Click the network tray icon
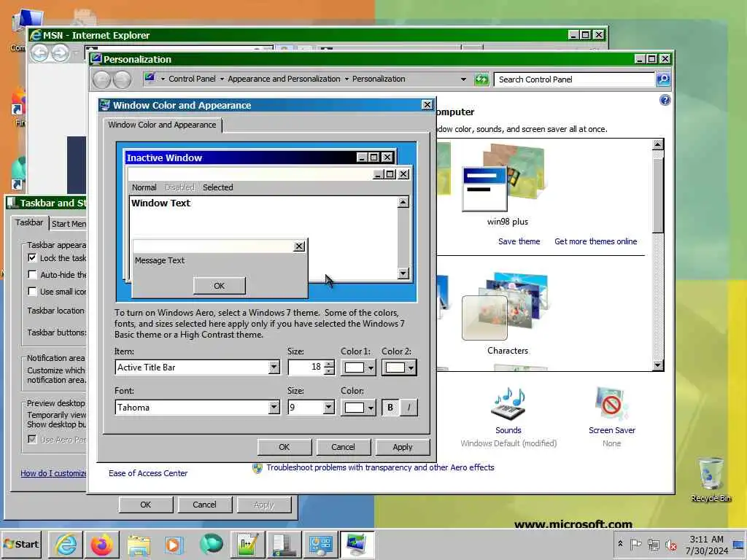The width and height of the screenshot is (747, 560). 654,545
